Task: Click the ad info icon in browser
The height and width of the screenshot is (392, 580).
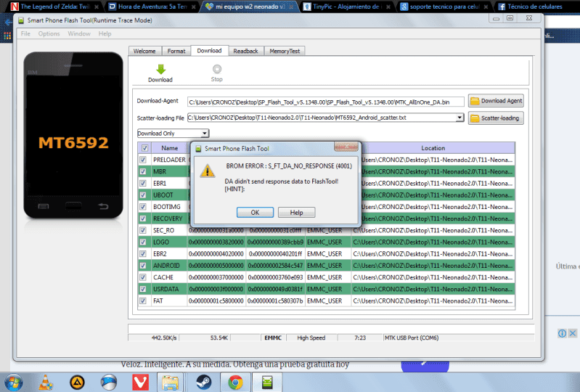Action: (562, 333)
